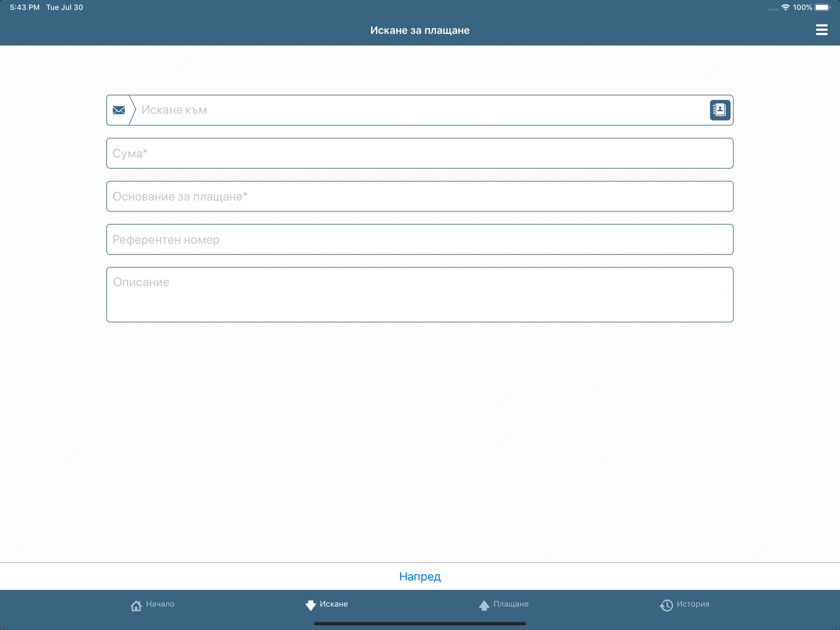Tap the История clock icon
The image size is (840, 630).
[x=666, y=605]
